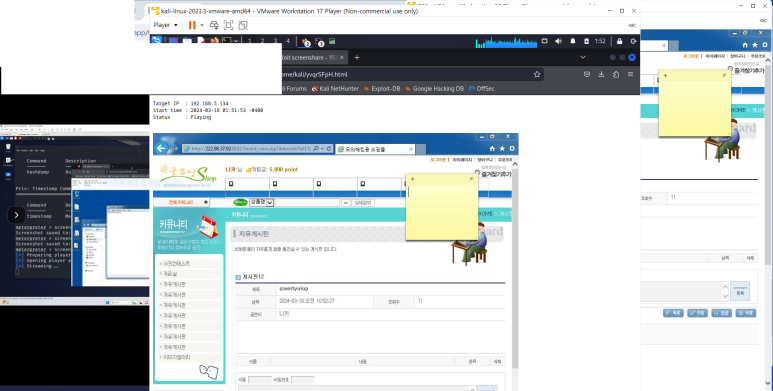Image resolution: width=773 pixels, height=391 pixels.
Task: Bookmark this page with the Firefox star
Action: [537, 74]
